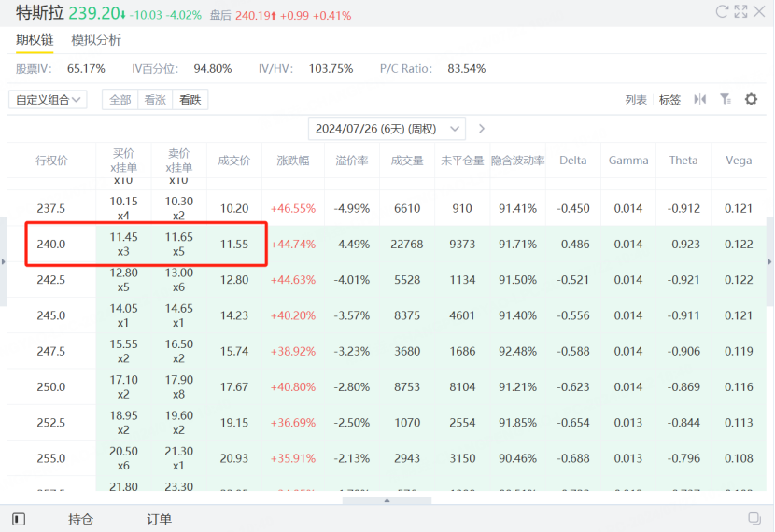
Task: Click the Theta column header
Action: point(683,161)
